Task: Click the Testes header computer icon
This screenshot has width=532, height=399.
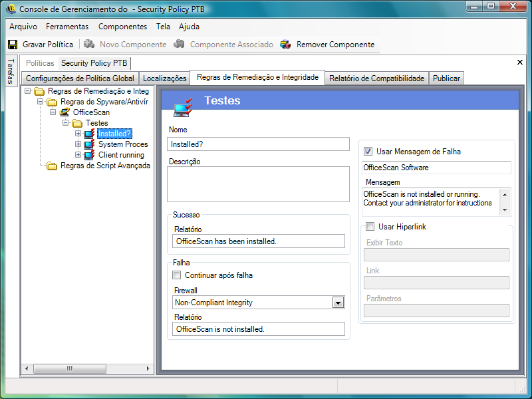Action: [183, 108]
